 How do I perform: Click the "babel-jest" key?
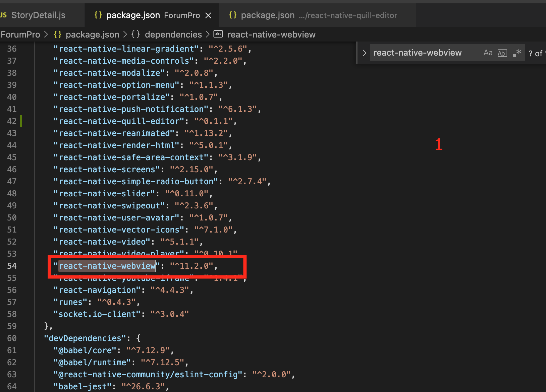(x=83, y=386)
